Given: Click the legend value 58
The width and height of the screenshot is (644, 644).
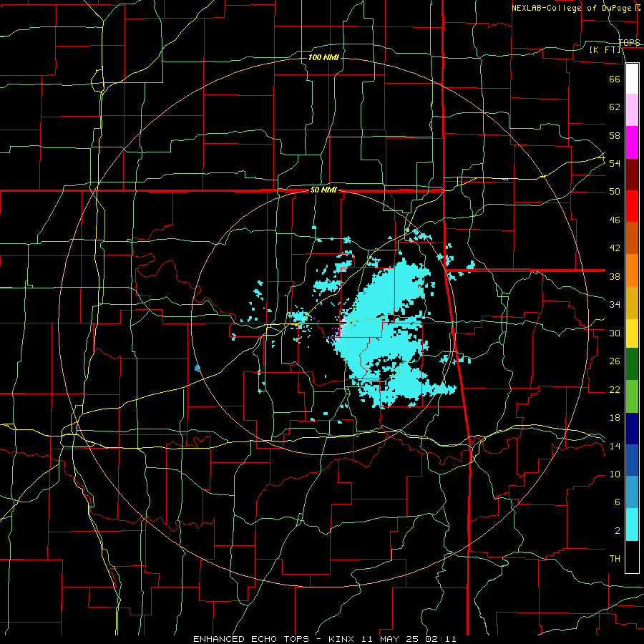Looking at the screenshot, I should point(615,135).
